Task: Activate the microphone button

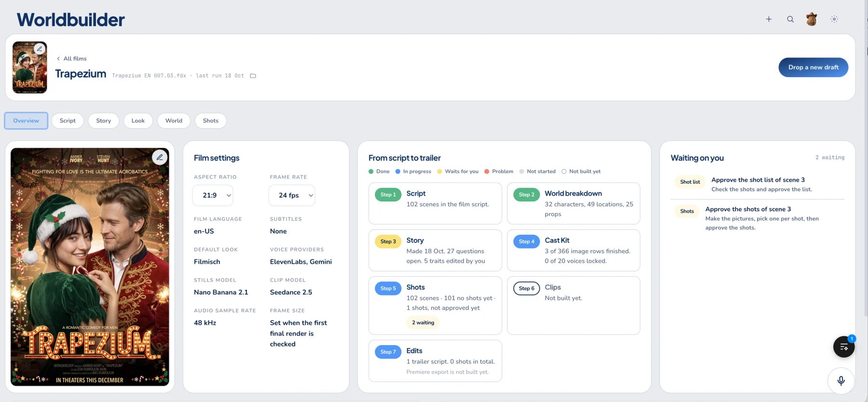Action: point(841,381)
